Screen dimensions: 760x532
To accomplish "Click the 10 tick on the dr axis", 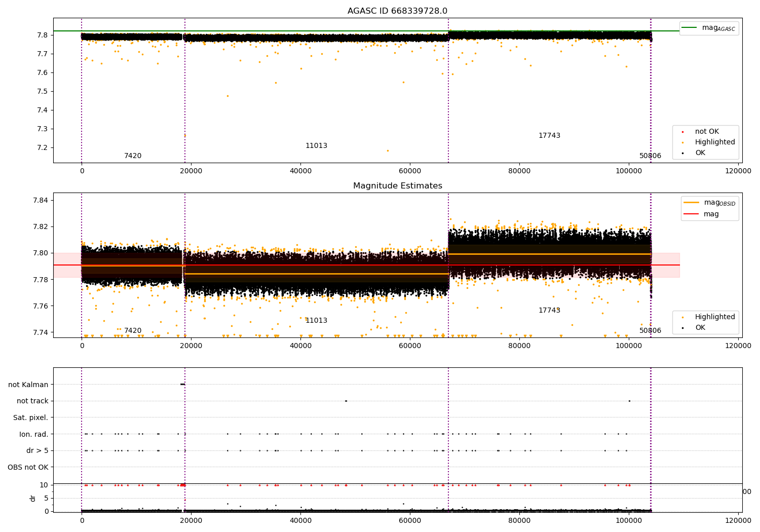I will click(x=44, y=485).
